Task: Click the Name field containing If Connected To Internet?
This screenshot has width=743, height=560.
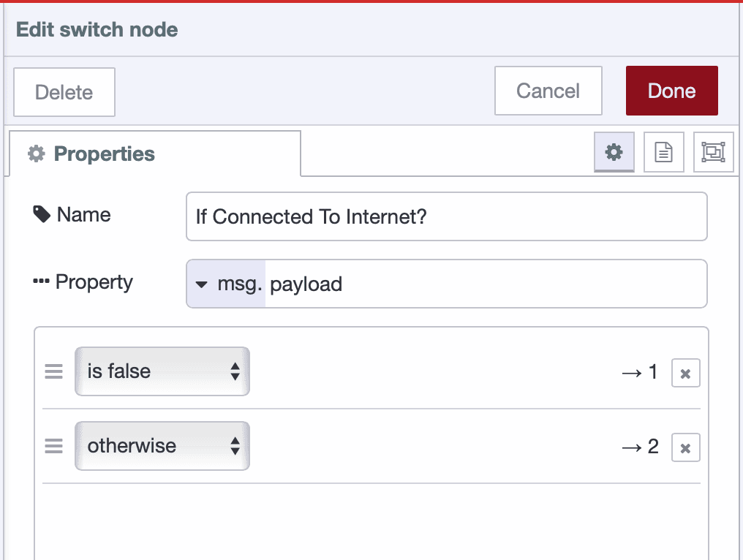Action: coord(446,216)
